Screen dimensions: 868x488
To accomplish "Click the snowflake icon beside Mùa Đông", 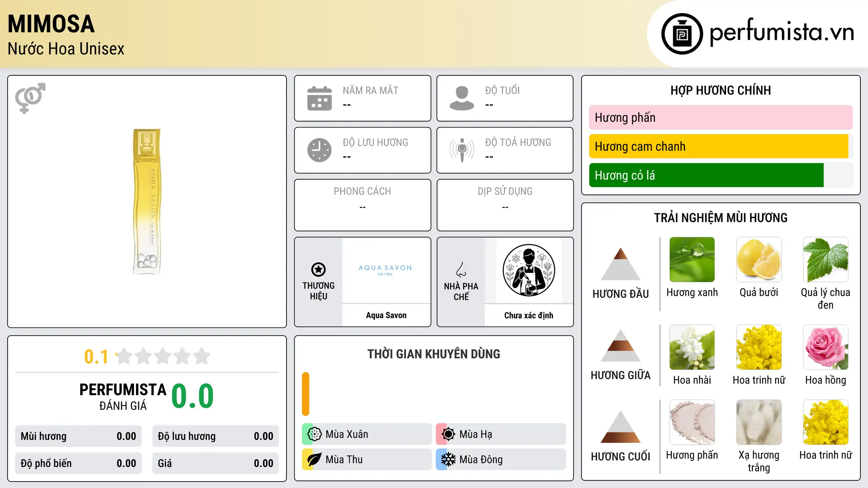I will tap(448, 460).
